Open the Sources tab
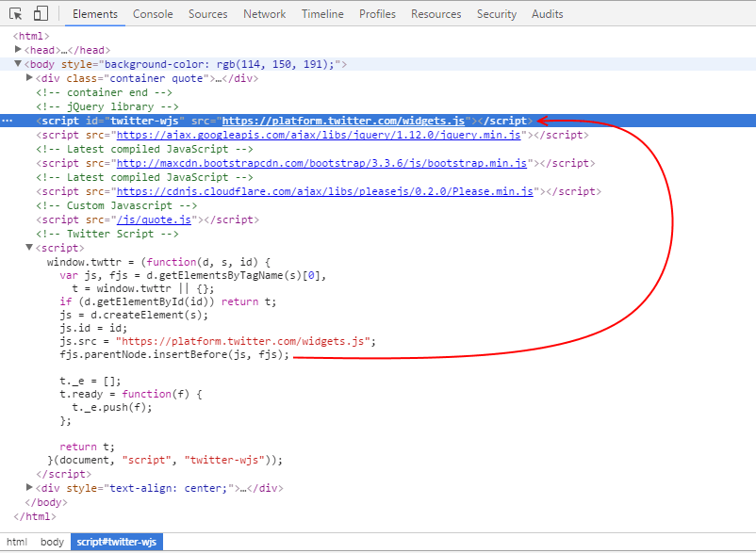The height and width of the screenshot is (553, 756). [207, 14]
